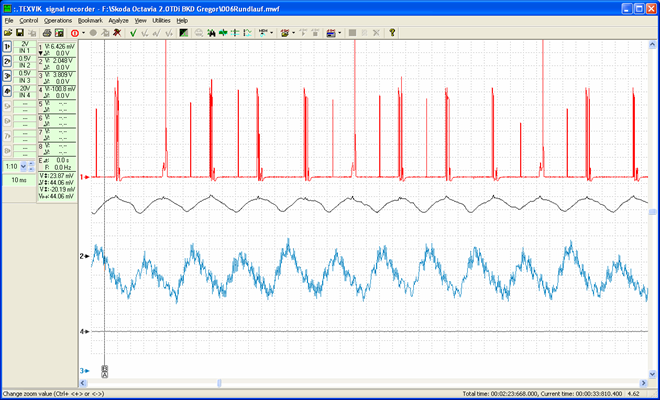Click the black and green display mode icon
The width and height of the screenshot is (660, 400).
click(x=184, y=32)
